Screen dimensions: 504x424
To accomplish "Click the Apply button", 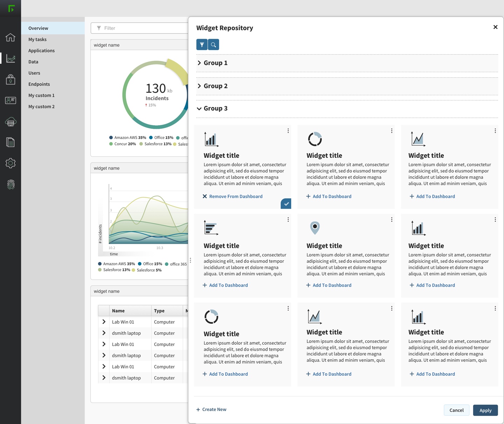I will pyautogui.click(x=485, y=410).
